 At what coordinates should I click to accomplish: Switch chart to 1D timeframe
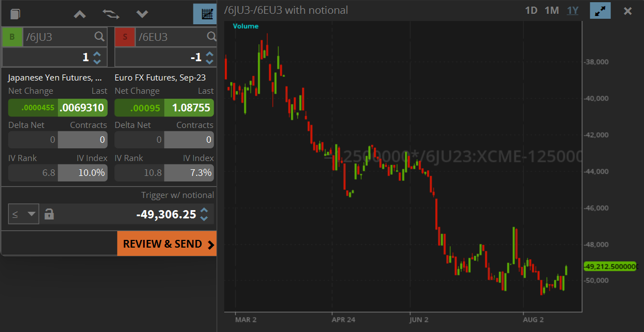point(531,10)
